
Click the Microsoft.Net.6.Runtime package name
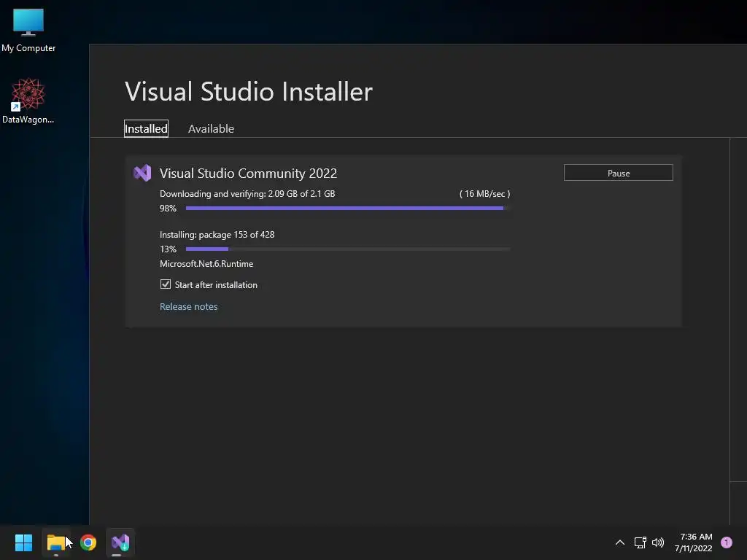pyautogui.click(x=206, y=264)
